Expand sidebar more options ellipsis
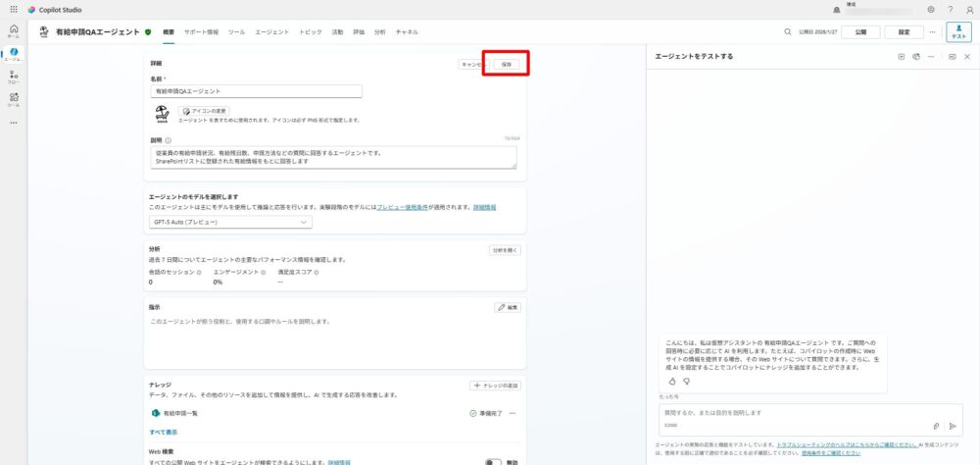 (x=13, y=123)
